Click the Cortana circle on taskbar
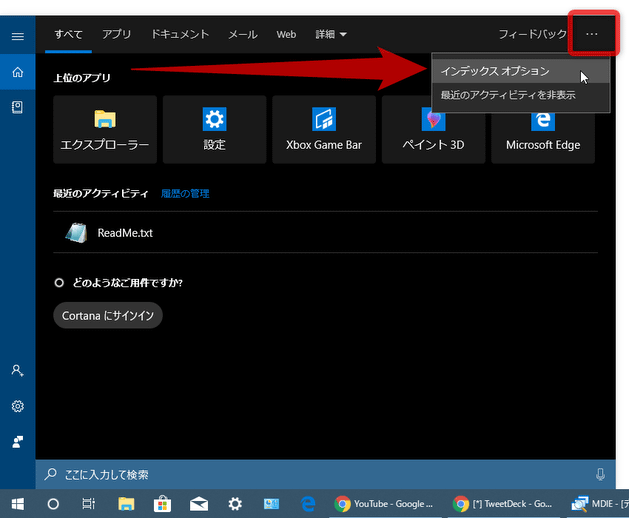 tap(53, 504)
